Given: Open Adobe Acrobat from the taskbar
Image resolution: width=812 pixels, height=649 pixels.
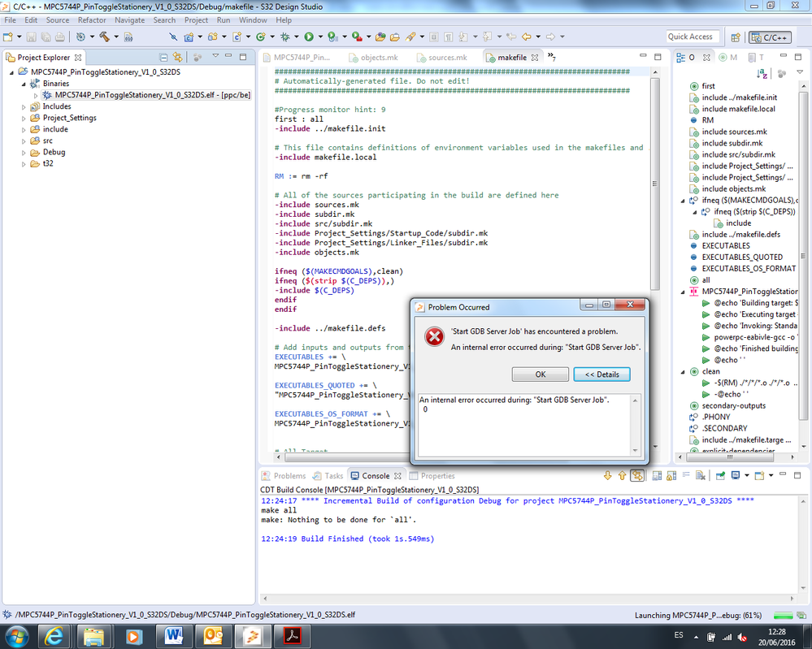Looking at the screenshot, I should point(292,636).
